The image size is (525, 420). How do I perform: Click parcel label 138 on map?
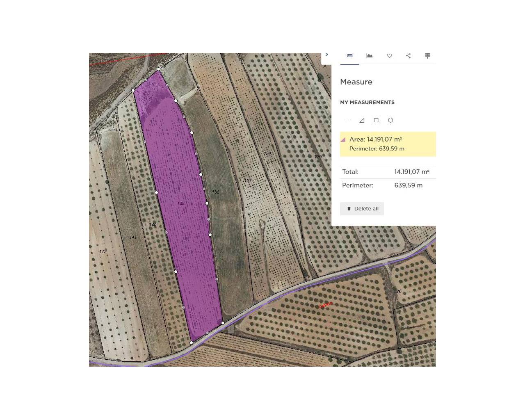[x=216, y=192]
